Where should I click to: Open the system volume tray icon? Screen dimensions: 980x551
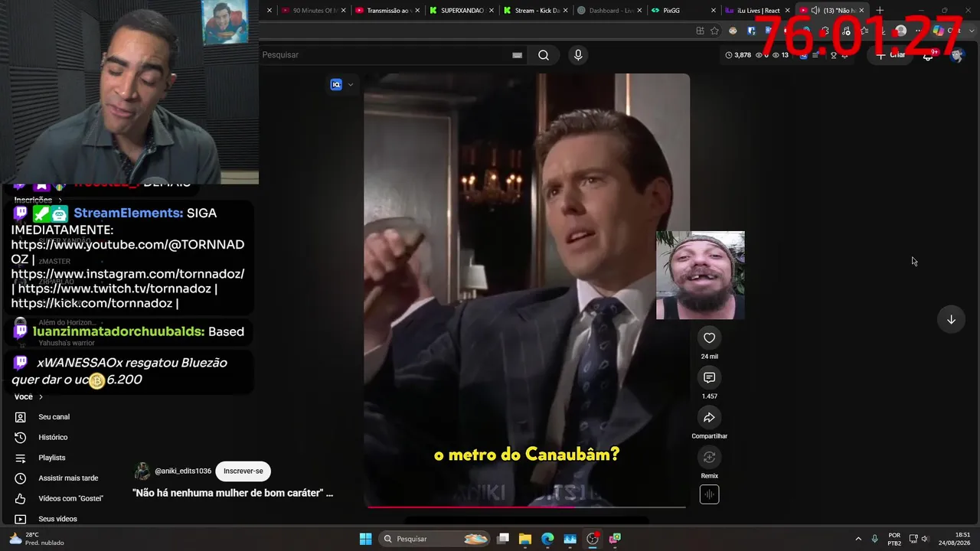pos(925,539)
